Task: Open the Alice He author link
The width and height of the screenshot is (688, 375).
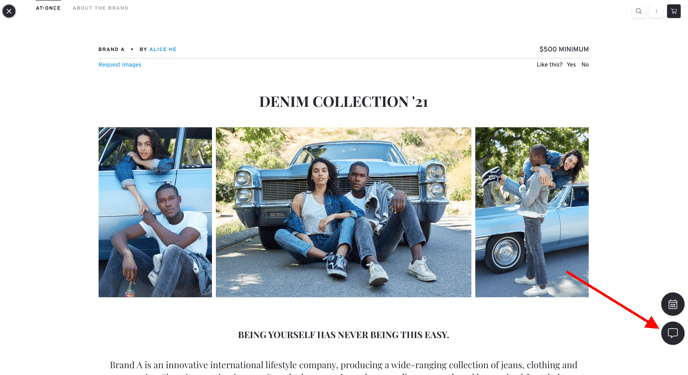Action: (x=163, y=49)
